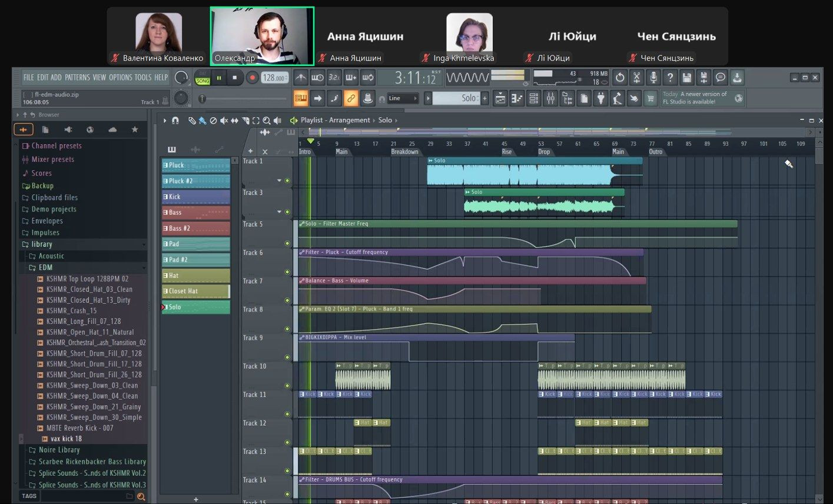This screenshot has height=504, width=833.
Task: Mute Track 1 with its green light
Action: pos(287,181)
